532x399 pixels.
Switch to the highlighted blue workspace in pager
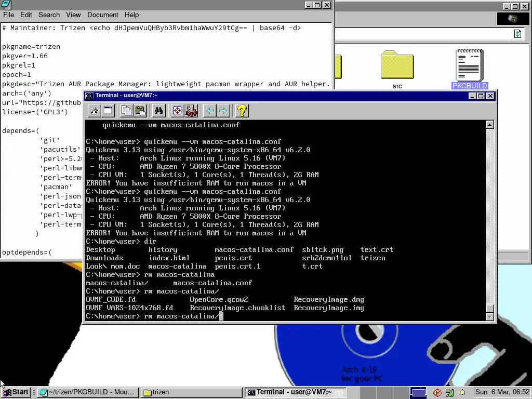pyautogui.click(x=418, y=393)
